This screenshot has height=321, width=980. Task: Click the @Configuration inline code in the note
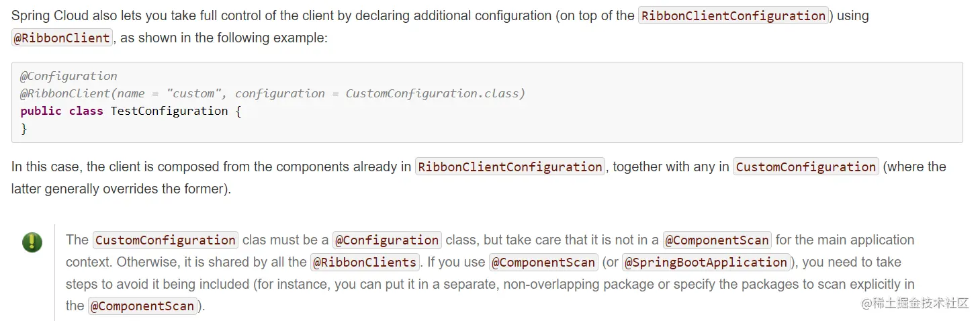click(387, 240)
